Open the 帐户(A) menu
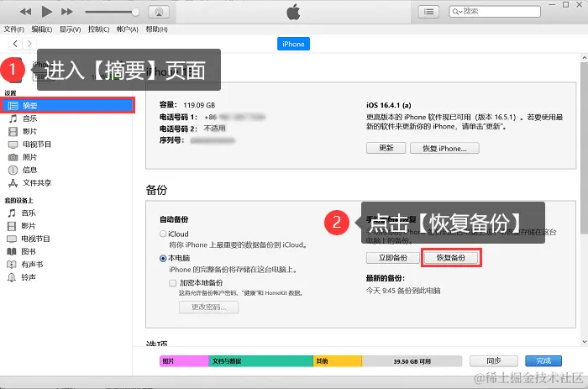 tap(128, 29)
